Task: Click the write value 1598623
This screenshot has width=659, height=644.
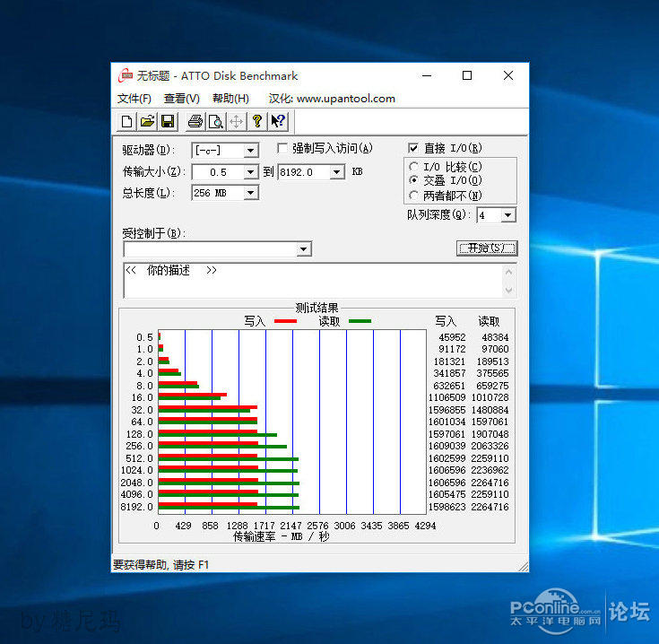Action: point(447,507)
